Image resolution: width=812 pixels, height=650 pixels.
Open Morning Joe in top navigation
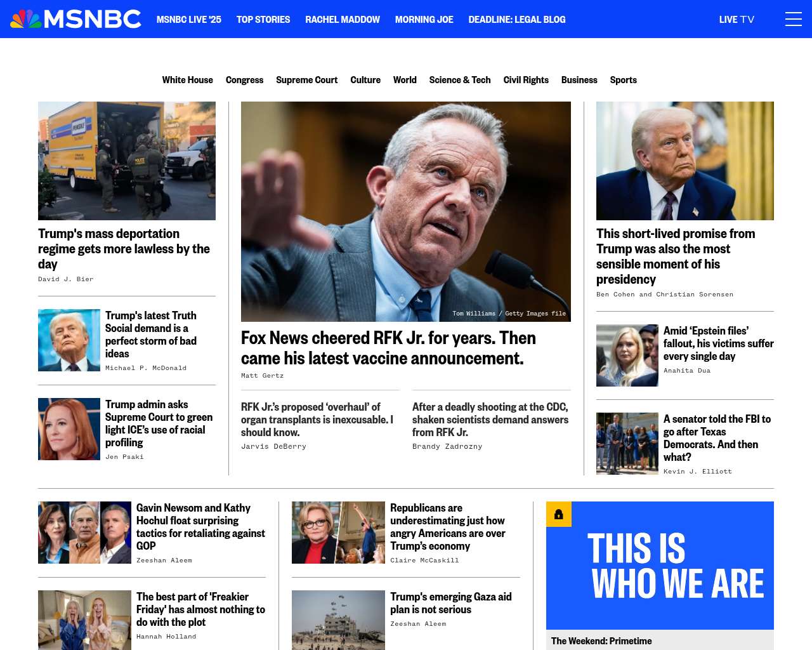424,20
